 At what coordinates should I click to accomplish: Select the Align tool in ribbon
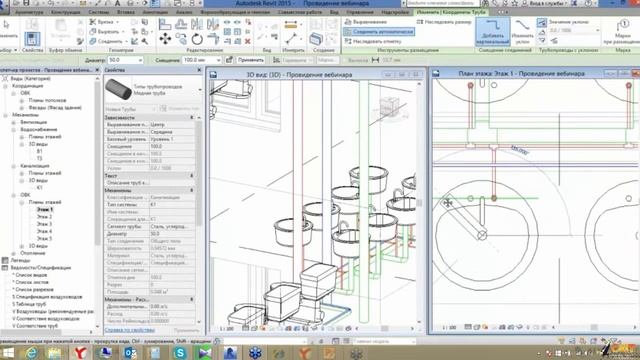tap(165, 24)
